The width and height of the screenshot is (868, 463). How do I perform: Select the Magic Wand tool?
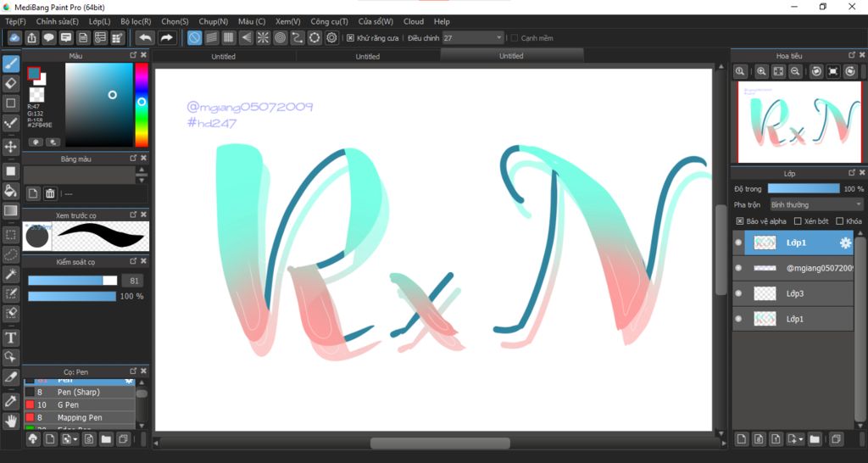point(10,274)
